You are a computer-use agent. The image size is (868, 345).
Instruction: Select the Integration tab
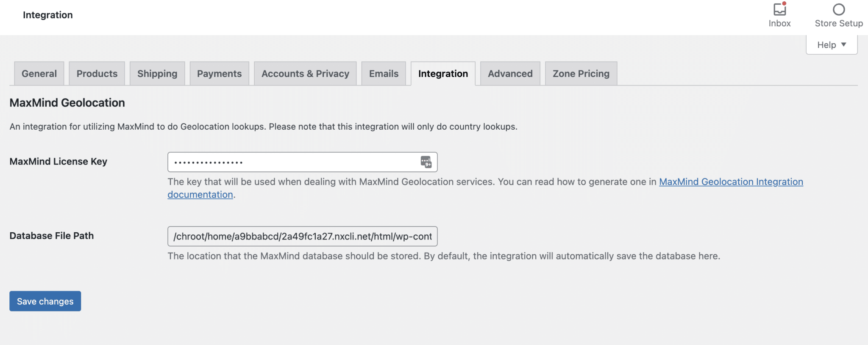[x=443, y=74]
